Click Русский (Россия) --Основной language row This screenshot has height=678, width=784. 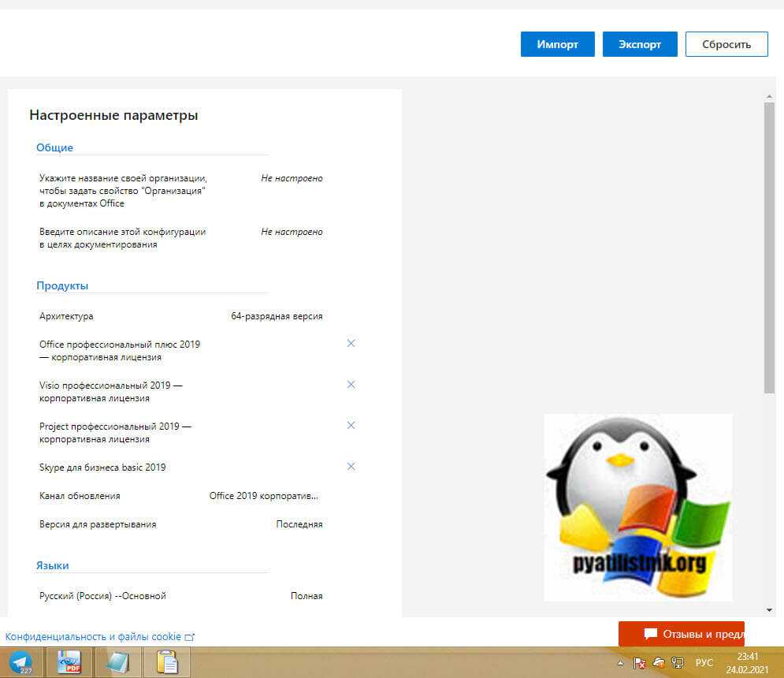[x=102, y=596]
